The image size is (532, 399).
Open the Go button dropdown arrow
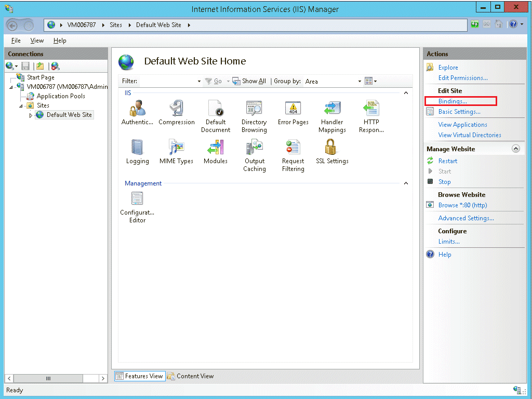pos(228,82)
